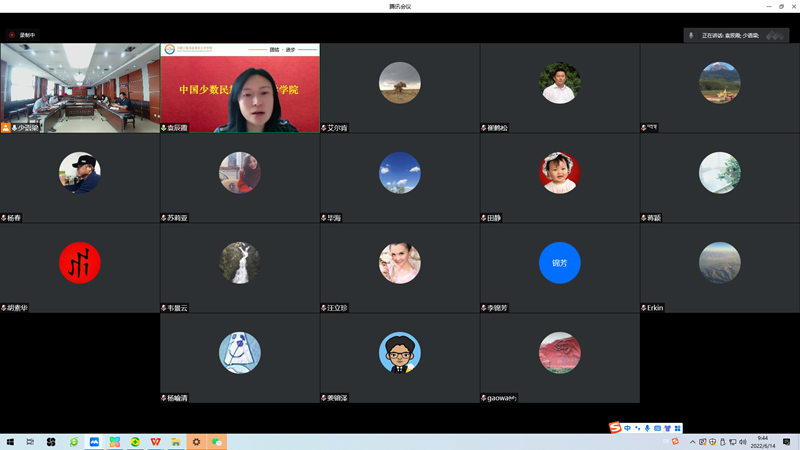Open the Windows notification center
This screenshot has width=800, height=450.
[787, 442]
